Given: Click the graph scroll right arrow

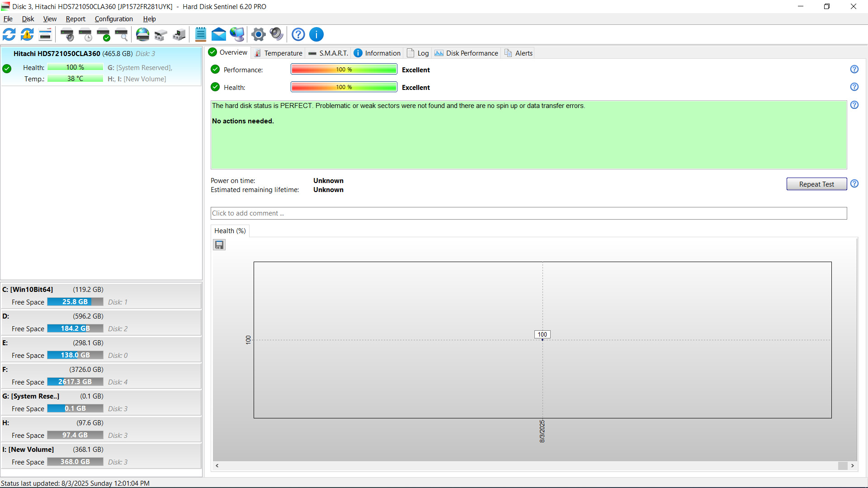Looking at the screenshot, I should tap(853, 465).
